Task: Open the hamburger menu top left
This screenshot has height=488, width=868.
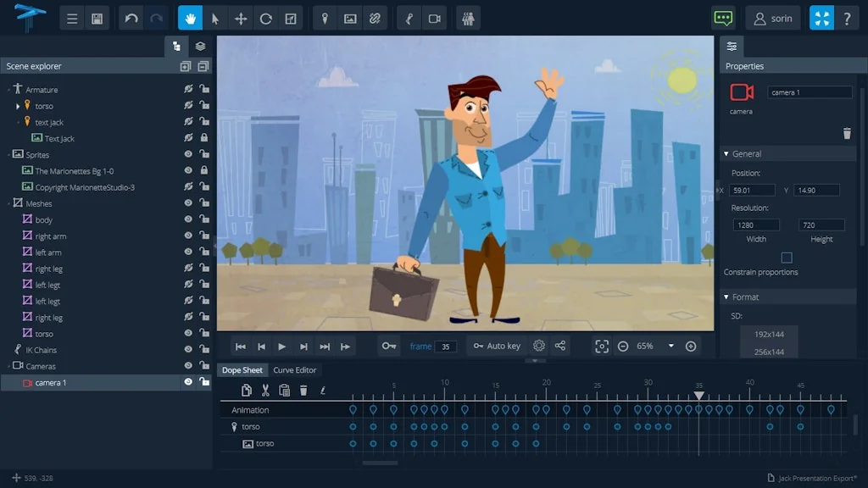Action: point(71,17)
